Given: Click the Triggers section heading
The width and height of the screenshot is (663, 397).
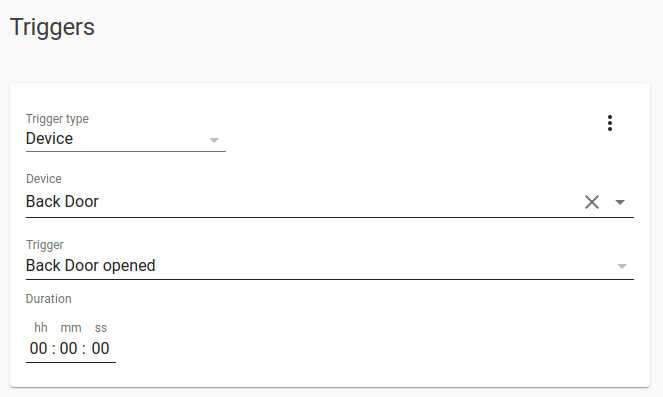Looking at the screenshot, I should tap(52, 27).
